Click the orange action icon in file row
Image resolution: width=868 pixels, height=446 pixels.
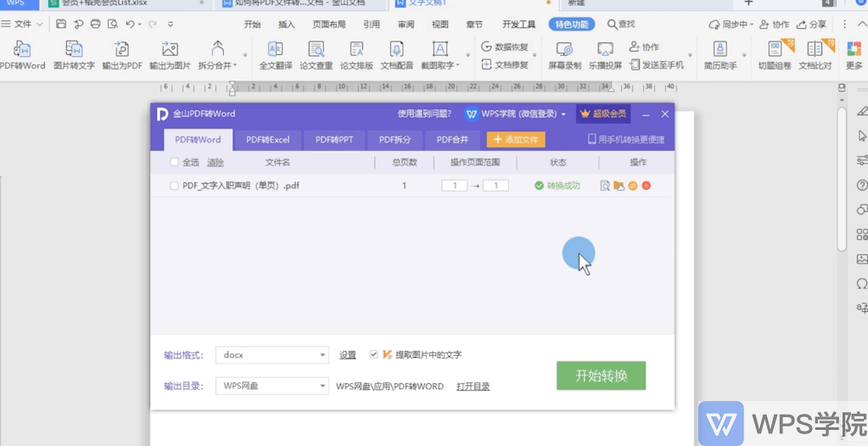pos(633,186)
